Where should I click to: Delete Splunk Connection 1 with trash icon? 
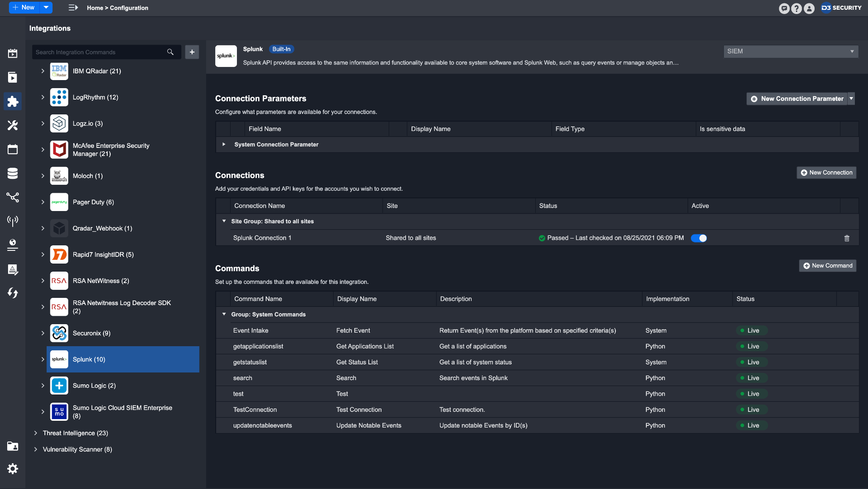(x=846, y=238)
